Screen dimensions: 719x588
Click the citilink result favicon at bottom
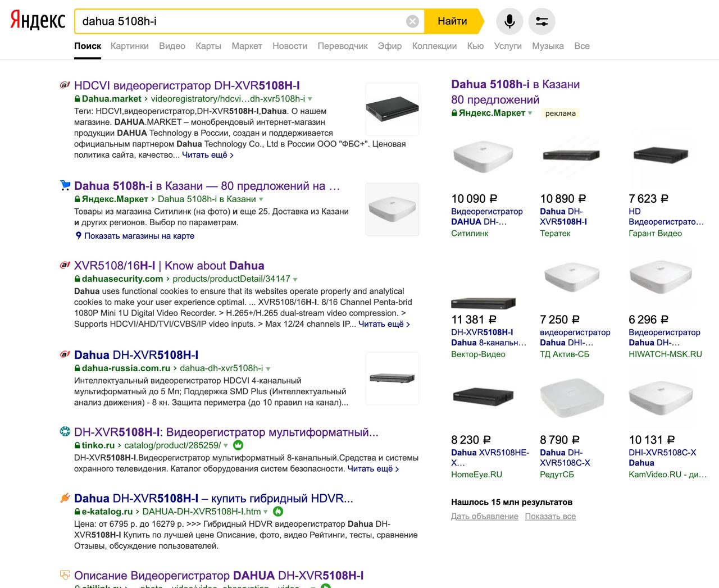tap(65, 575)
